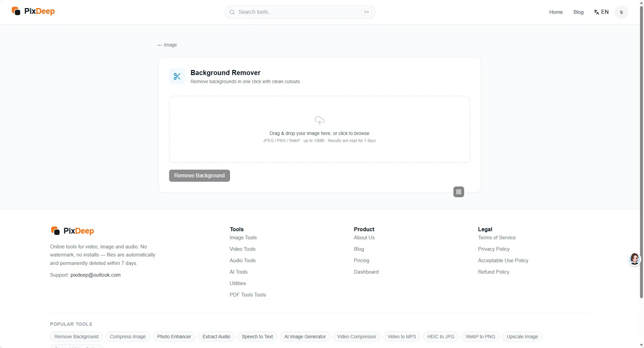The height and width of the screenshot is (348, 644).
Task: Click the pixdeep@outlook.com support email
Action: [95, 275]
